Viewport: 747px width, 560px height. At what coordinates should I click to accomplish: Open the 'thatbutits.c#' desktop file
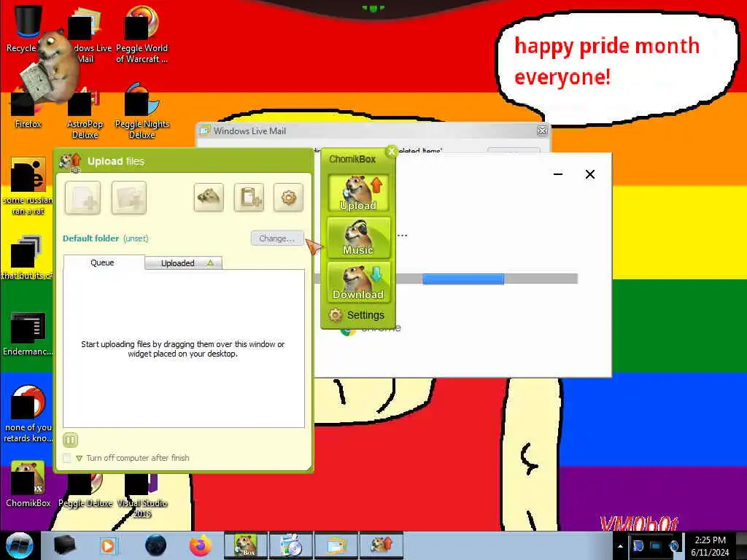(27, 257)
